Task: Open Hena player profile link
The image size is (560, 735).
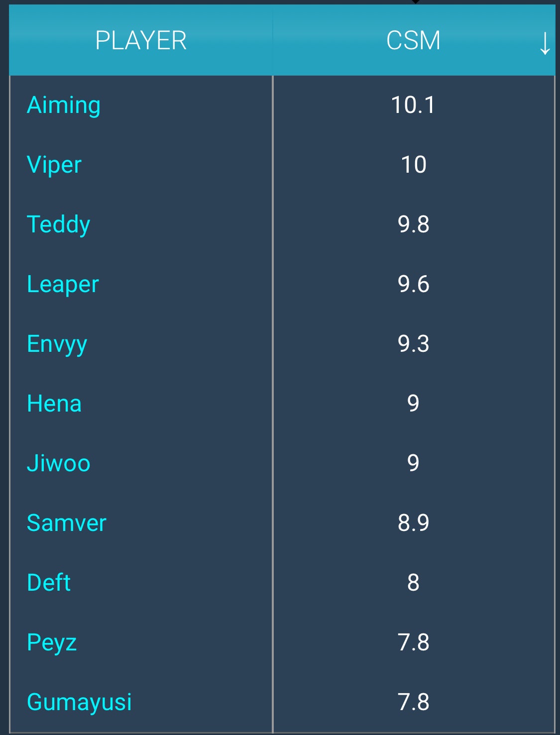Action: point(54,403)
